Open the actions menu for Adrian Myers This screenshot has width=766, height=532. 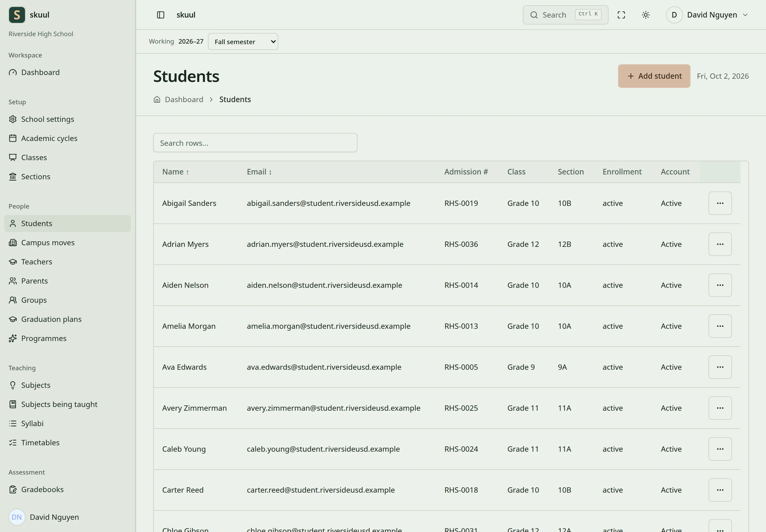pyautogui.click(x=720, y=244)
